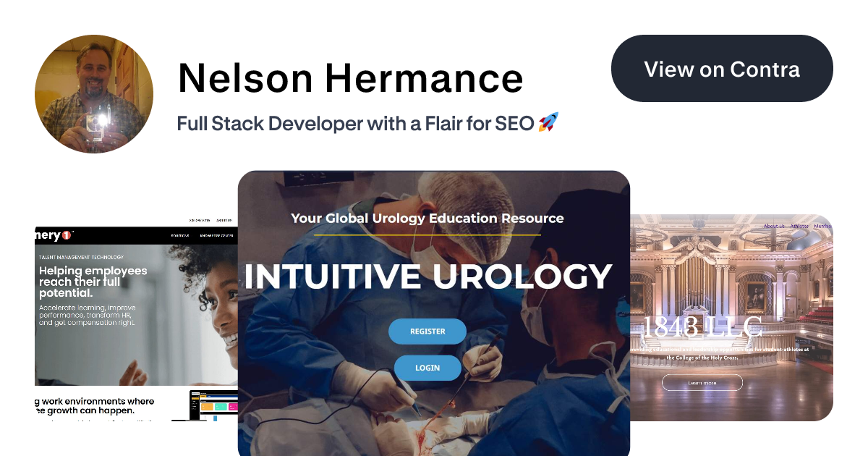Click the View on Contra button
The image size is (868, 456).
click(x=722, y=68)
